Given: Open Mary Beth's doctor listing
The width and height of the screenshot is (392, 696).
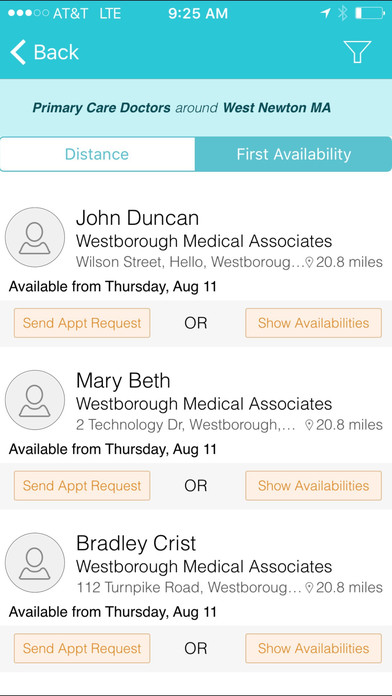Looking at the screenshot, I should 196,412.
